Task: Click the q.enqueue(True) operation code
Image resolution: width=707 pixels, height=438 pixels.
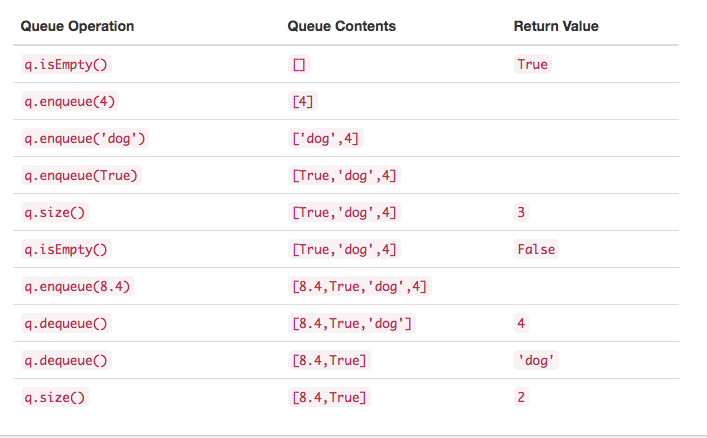Action: click(x=81, y=175)
